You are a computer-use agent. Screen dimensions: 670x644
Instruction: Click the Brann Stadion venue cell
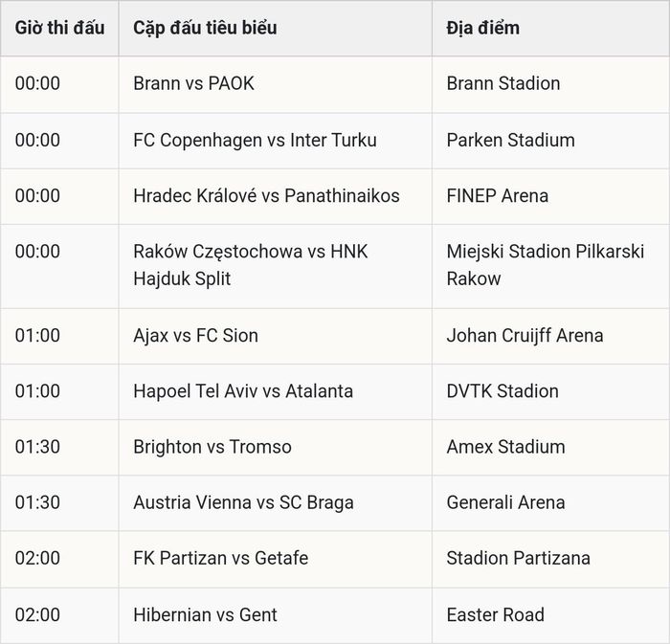click(550, 84)
